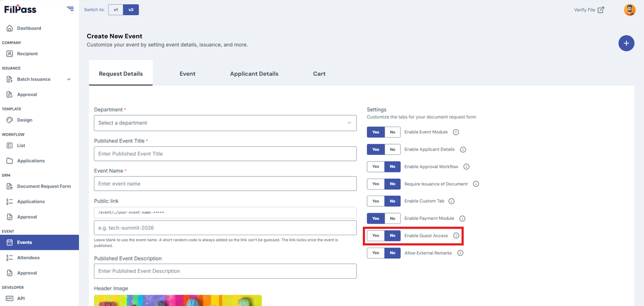Click the Dashboard home icon
Screen dimensions: 644x306
(x=10, y=28)
